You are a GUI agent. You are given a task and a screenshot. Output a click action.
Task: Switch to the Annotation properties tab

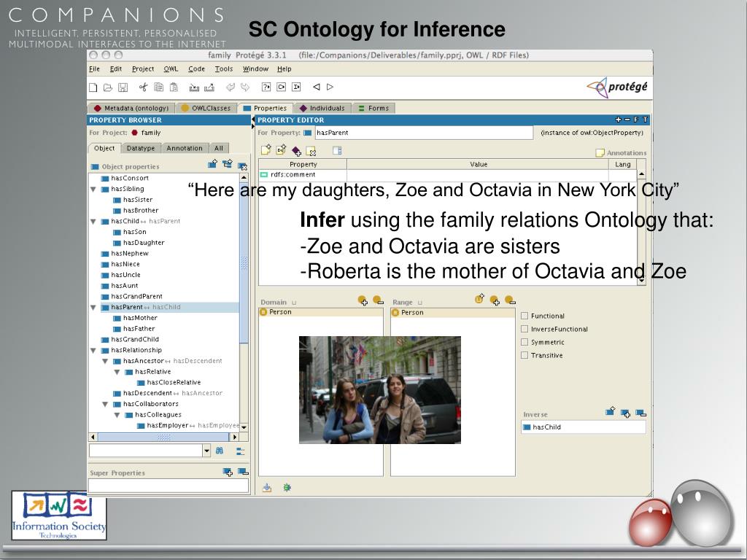185,148
